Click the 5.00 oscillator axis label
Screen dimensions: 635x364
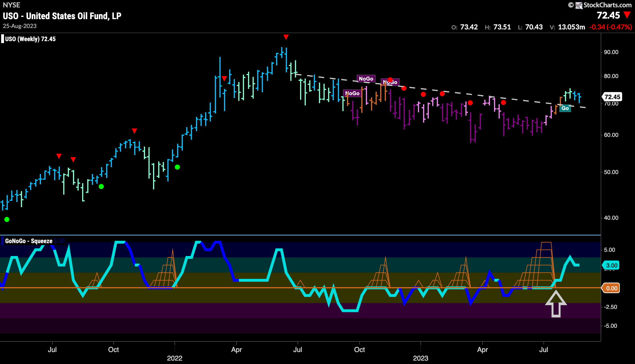click(609, 250)
